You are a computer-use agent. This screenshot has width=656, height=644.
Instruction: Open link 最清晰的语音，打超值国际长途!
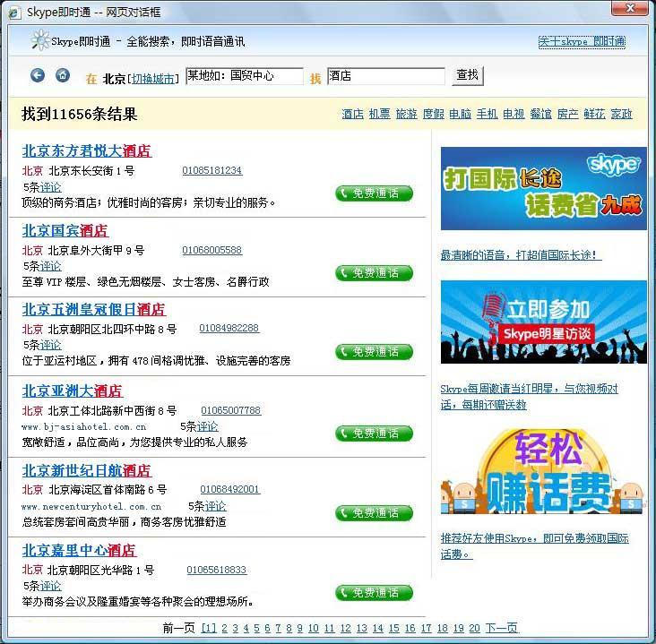pos(522,254)
